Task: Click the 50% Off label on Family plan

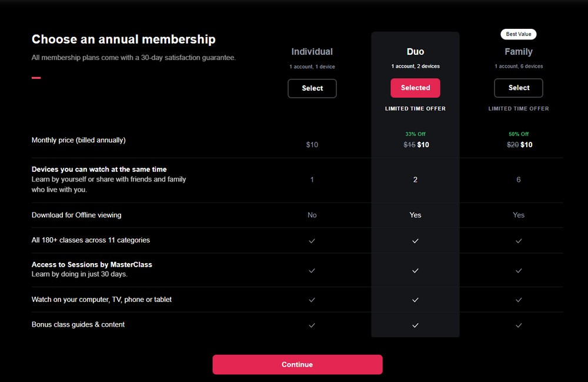Action: pos(519,134)
